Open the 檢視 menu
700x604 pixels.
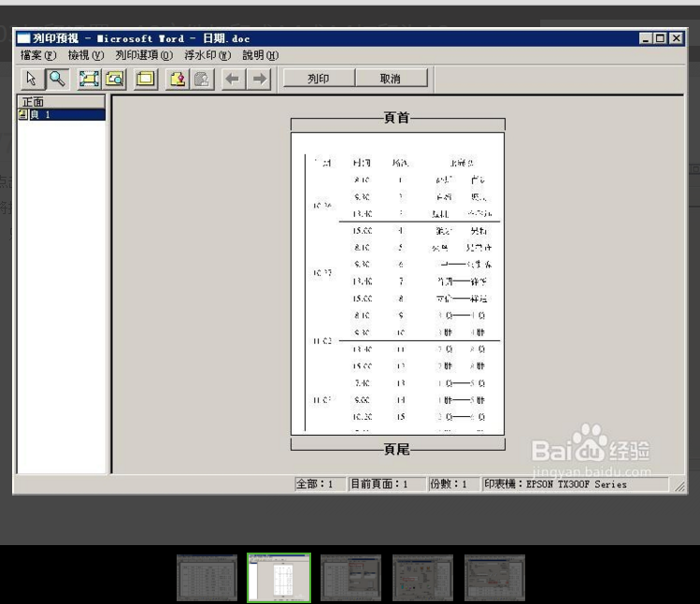click(86, 55)
